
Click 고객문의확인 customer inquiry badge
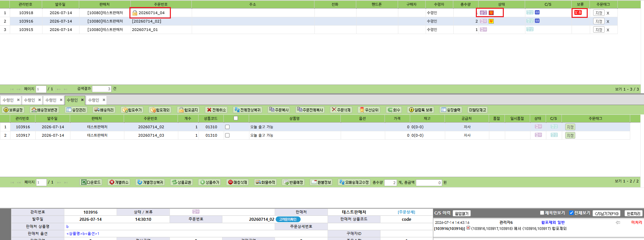coord(288,219)
